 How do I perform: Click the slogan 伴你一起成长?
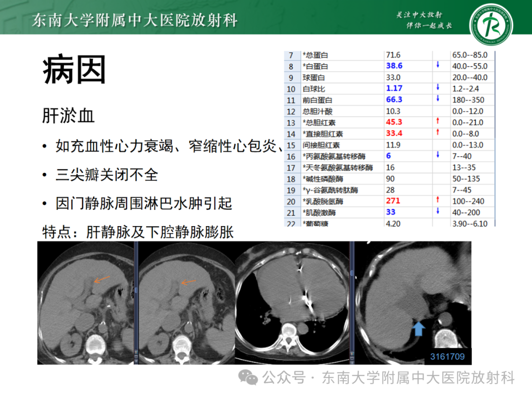429,26
